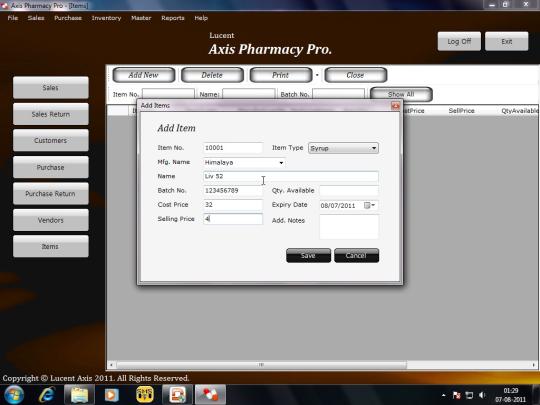Click the Show All button
The height and width of the screenshot is (405, 540).
click(x=401, y=94)
